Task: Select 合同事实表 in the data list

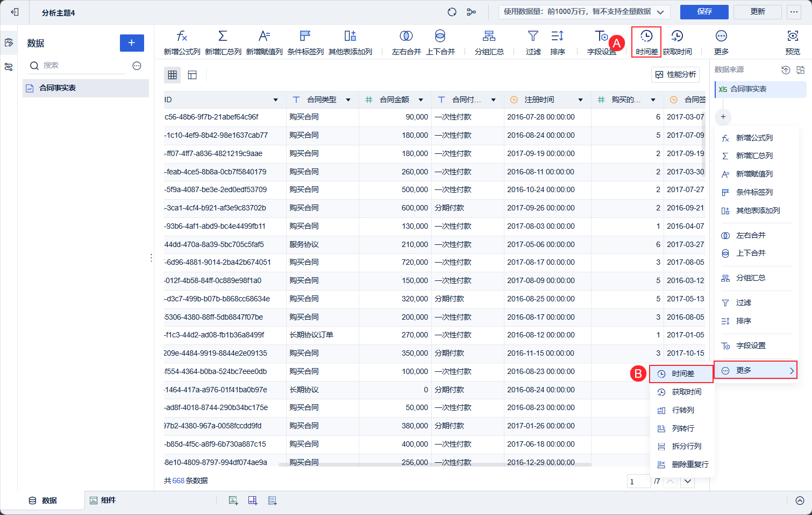Action: pos(86,88)
